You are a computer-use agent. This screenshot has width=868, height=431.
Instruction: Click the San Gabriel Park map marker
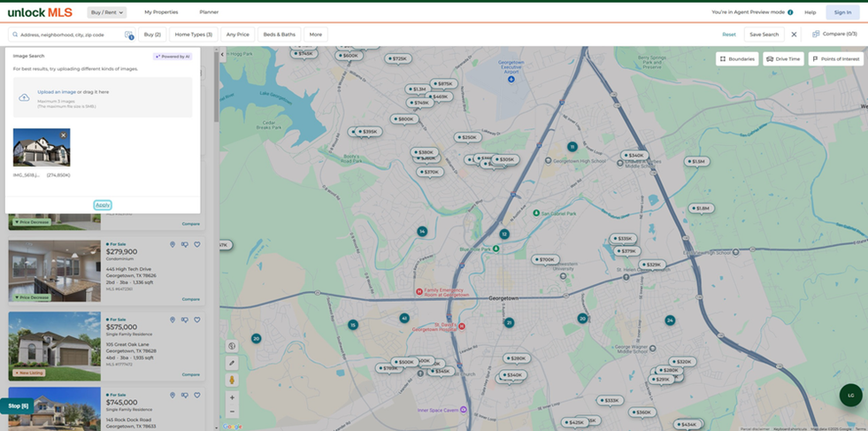coord(536,212)
